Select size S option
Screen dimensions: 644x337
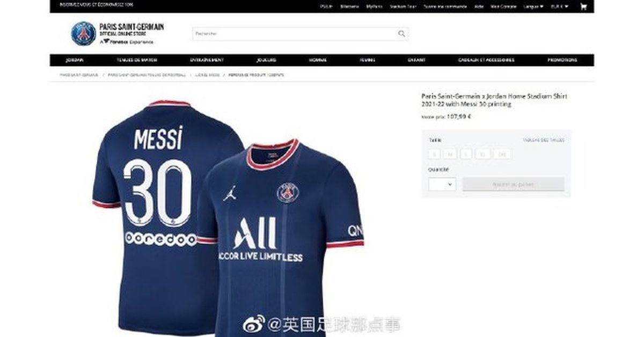[x=435, y=154]
